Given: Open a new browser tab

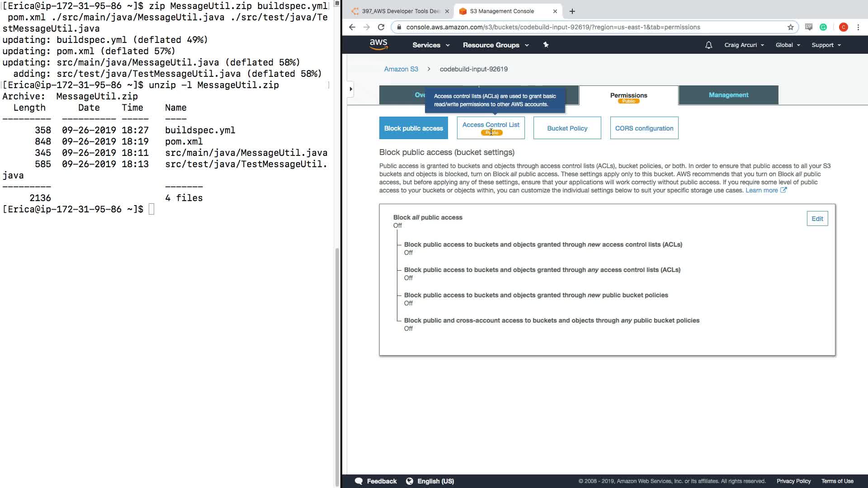Looking at the screenshot, I should [572, 11].
